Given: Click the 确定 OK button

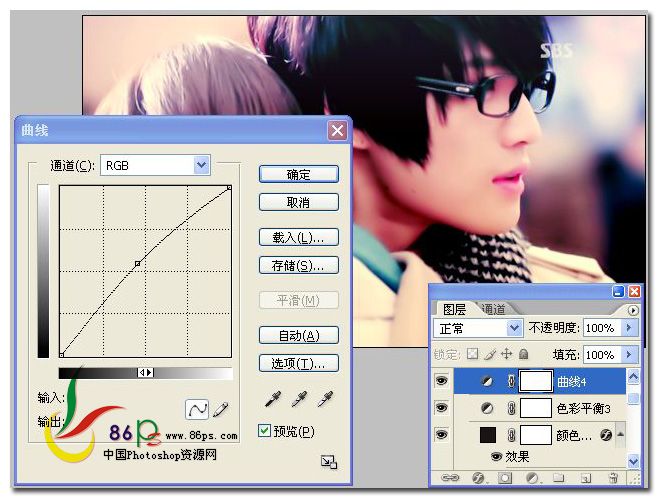Looking at the screenshot, I should pyautogui.click(x=298, y=174).
